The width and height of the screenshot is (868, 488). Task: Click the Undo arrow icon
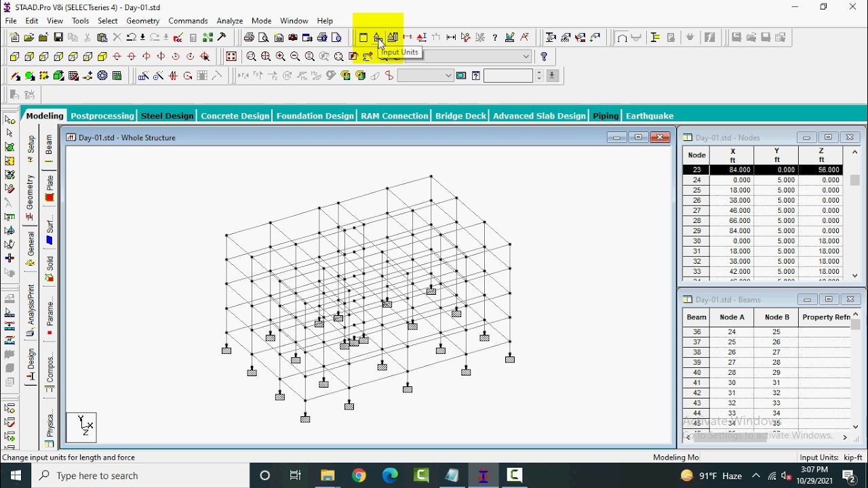pyautogui.click(x=132, y=38)
